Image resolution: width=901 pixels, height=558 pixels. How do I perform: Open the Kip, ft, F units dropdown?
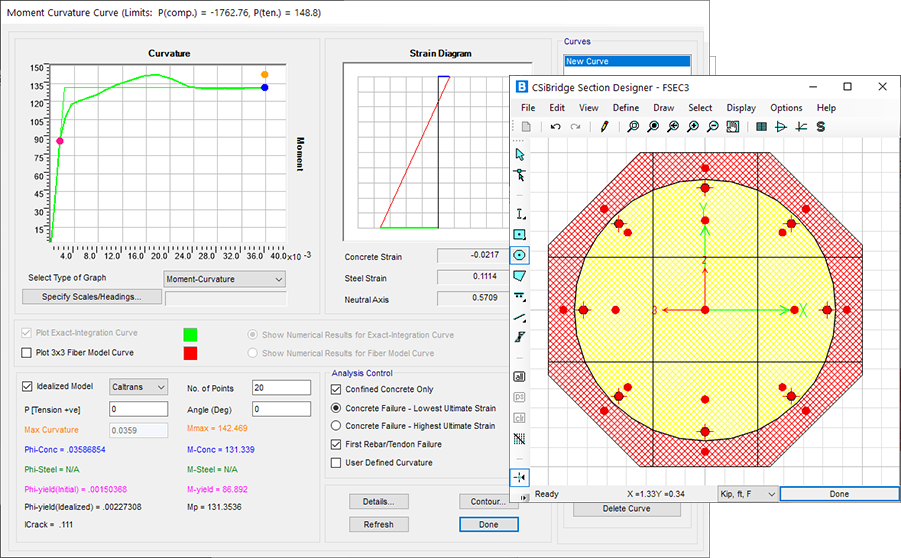tap(748, 494)
